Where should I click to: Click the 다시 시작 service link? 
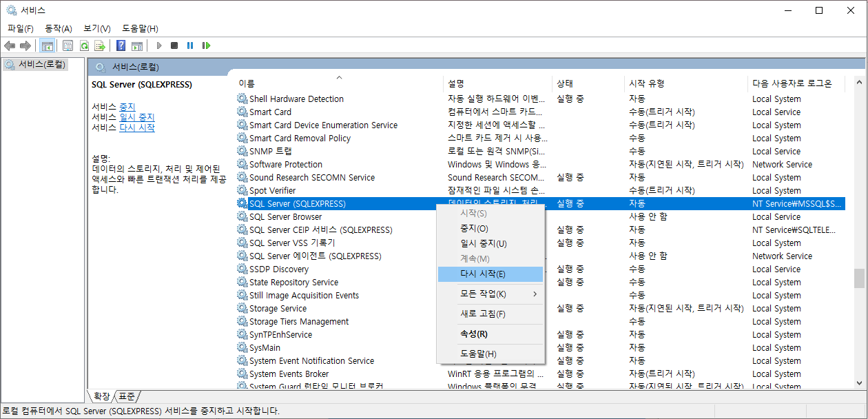click(137, 127)
